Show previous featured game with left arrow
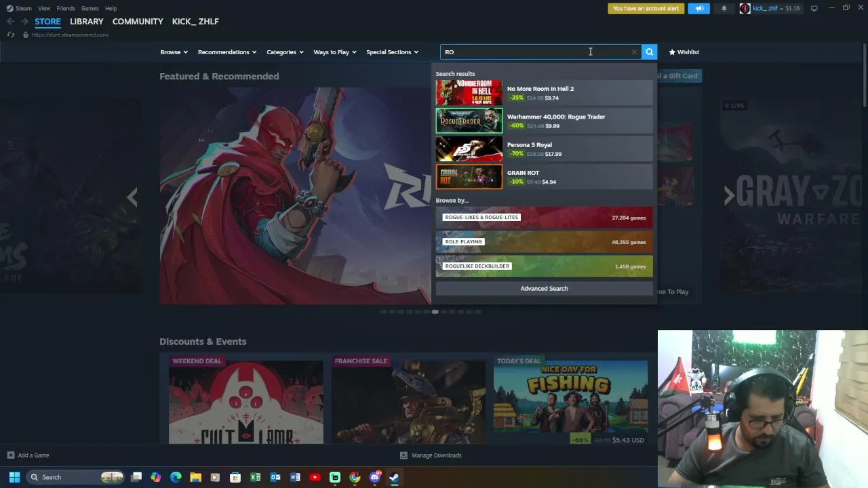This screenshot has height=488, width=868. click(132, 197)
